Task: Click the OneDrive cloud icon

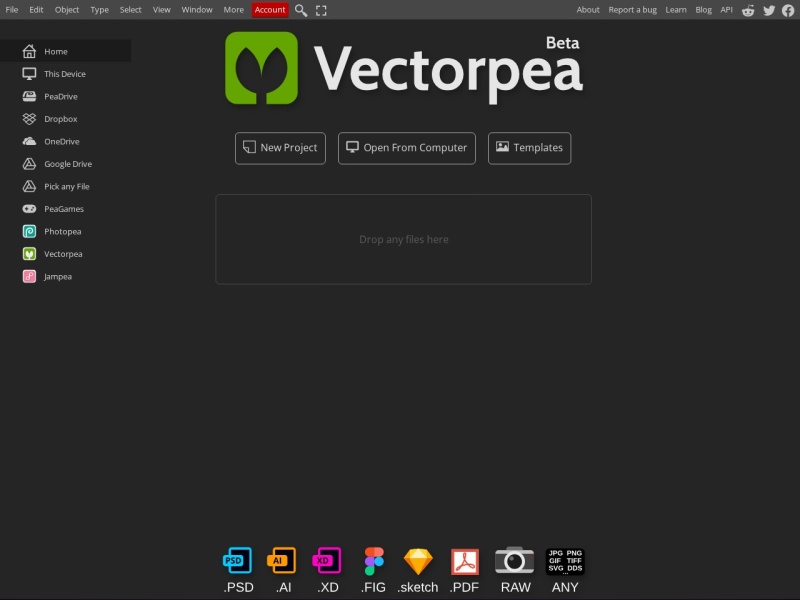Action: coord(29,141)
